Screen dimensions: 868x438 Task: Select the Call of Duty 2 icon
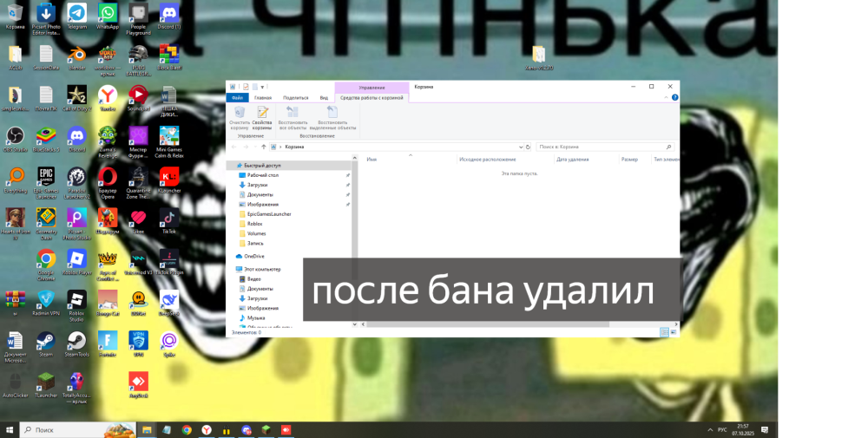(x=76, y=98)
